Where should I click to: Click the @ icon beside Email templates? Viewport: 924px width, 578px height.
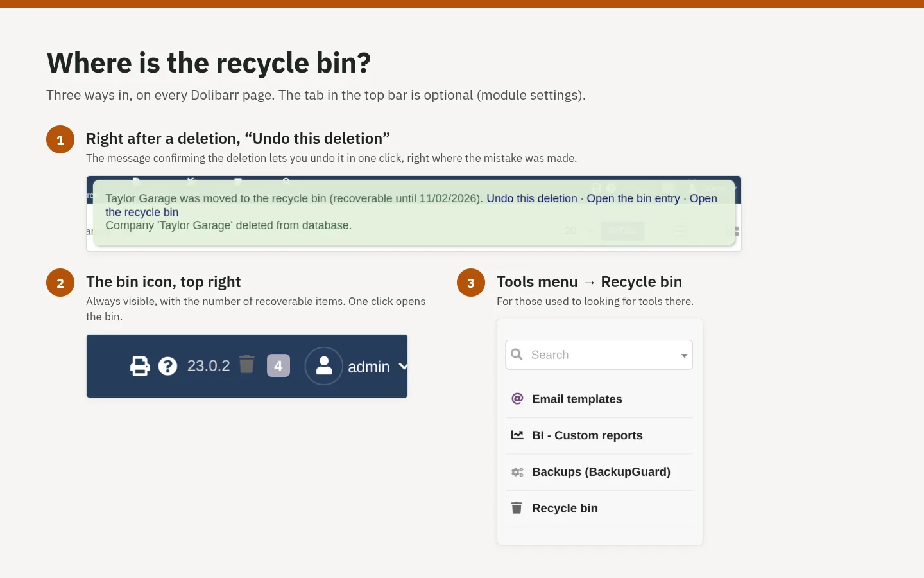click(x=517, y=399)
